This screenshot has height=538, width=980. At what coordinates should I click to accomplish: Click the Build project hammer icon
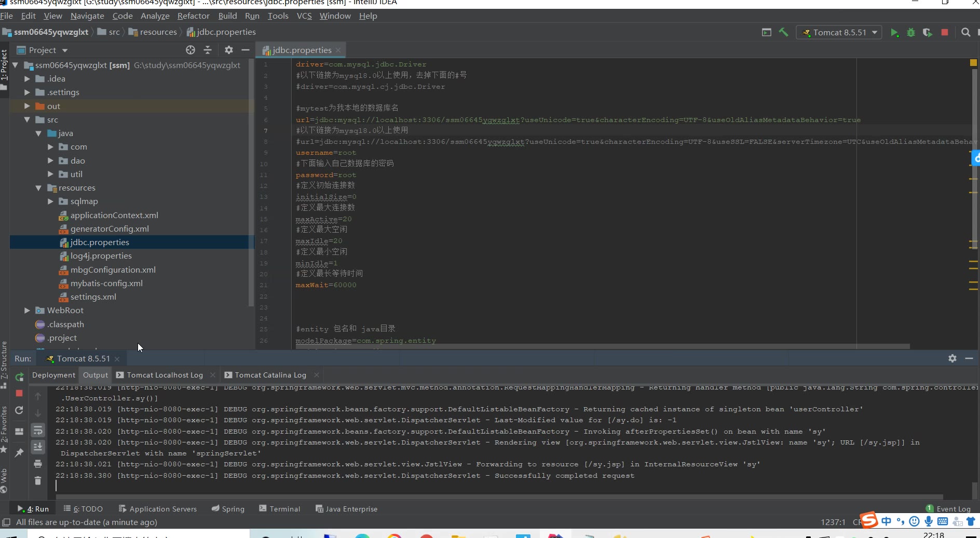[x=784, y=32]
